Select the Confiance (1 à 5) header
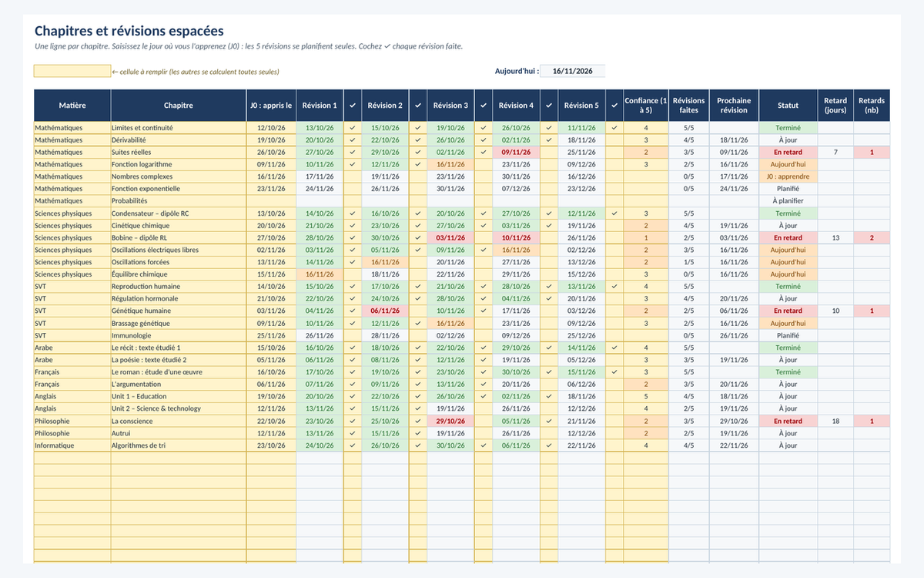Viewport: 924px width, 578px height. click(646, 106)
